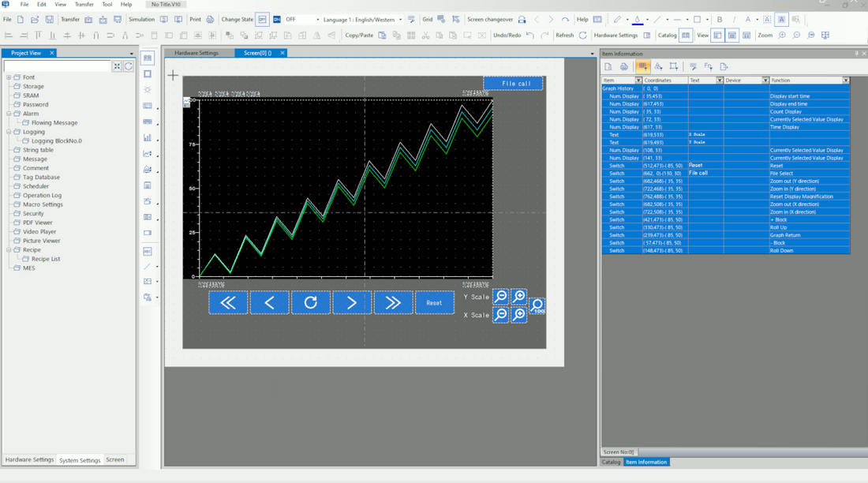Screen dimensions: 868x483
Task: Toggle the pin on the Item Information panel
Action: (857, 54)
